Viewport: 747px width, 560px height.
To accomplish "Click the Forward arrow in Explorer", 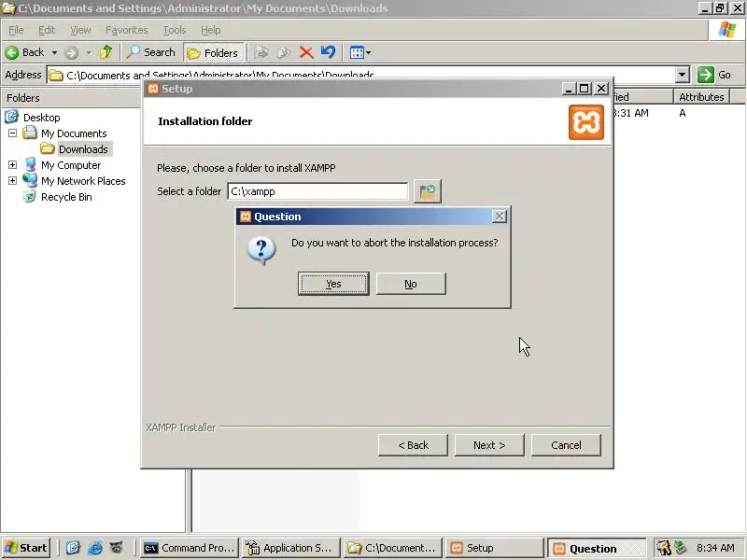I will [x=72, y=52].
